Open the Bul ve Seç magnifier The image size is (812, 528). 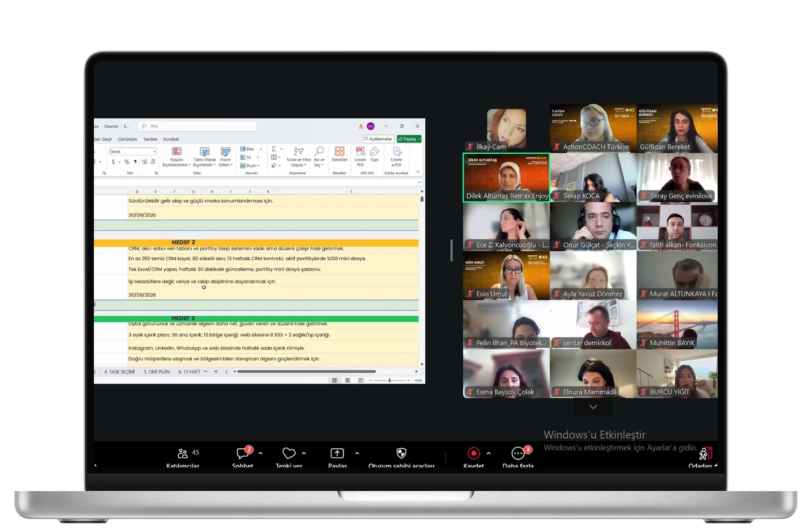319,157
